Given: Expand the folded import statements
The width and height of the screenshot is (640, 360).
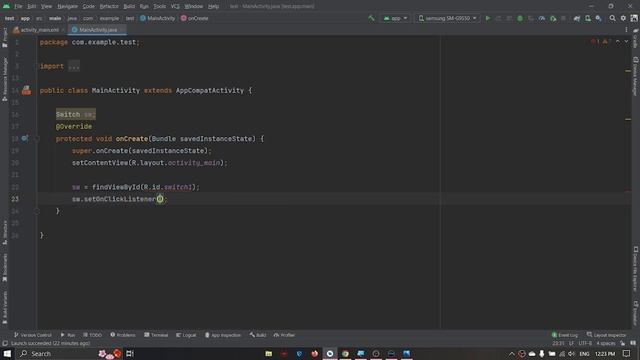Looking at the screenshot, I should (x=74, y=66).
